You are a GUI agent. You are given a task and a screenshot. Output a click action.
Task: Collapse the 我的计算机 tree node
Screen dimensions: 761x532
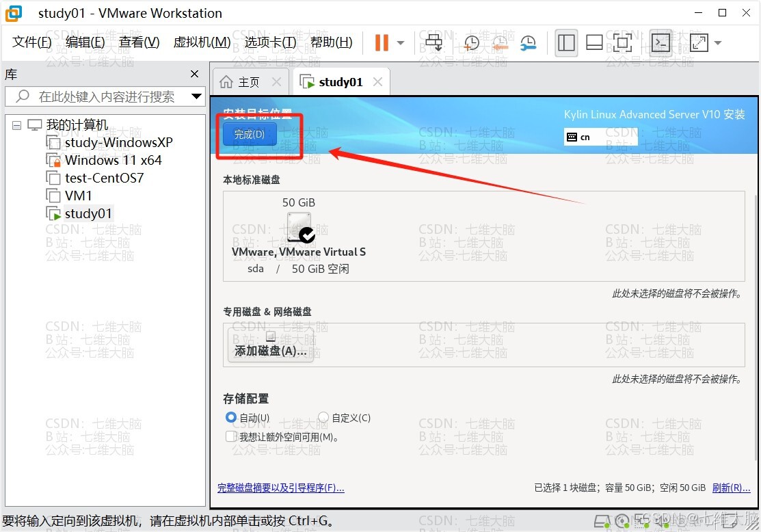pos(17,125)
